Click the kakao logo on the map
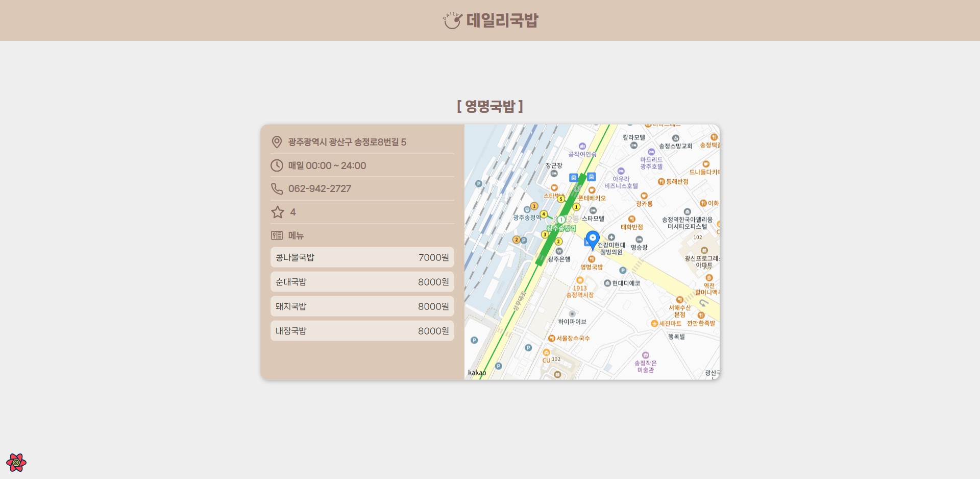The image size is (980, 479). [x=477, y=373]
